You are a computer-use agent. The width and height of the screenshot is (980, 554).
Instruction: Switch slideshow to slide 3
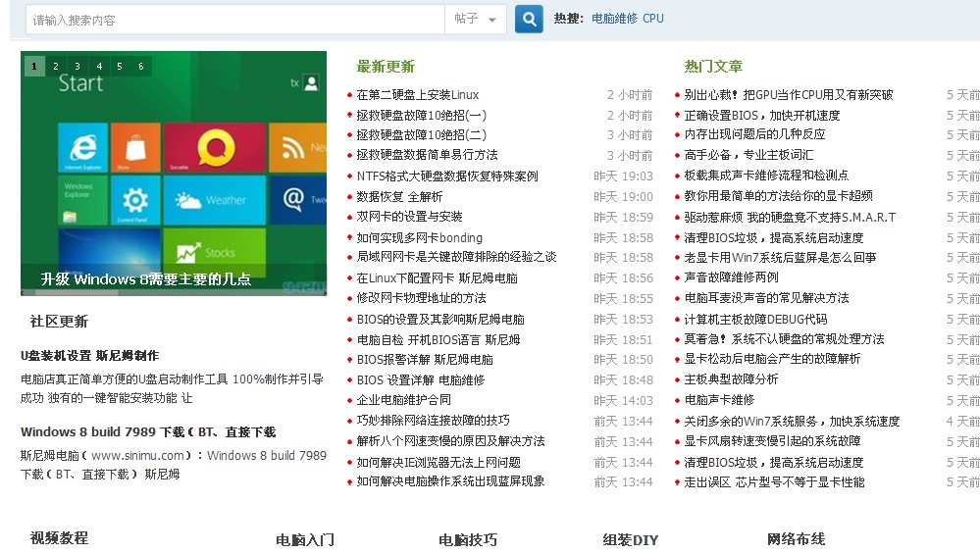coord(77,67)
